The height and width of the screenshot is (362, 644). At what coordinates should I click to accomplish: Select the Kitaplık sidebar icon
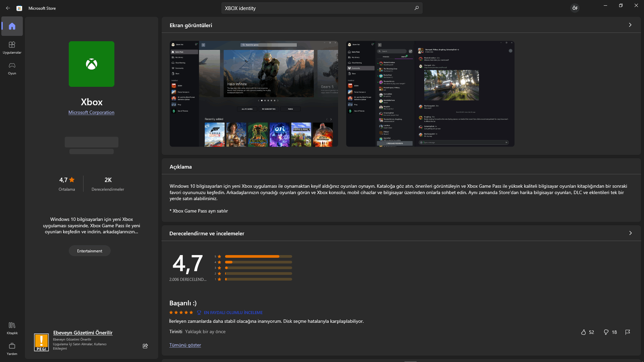pos(11,325)
